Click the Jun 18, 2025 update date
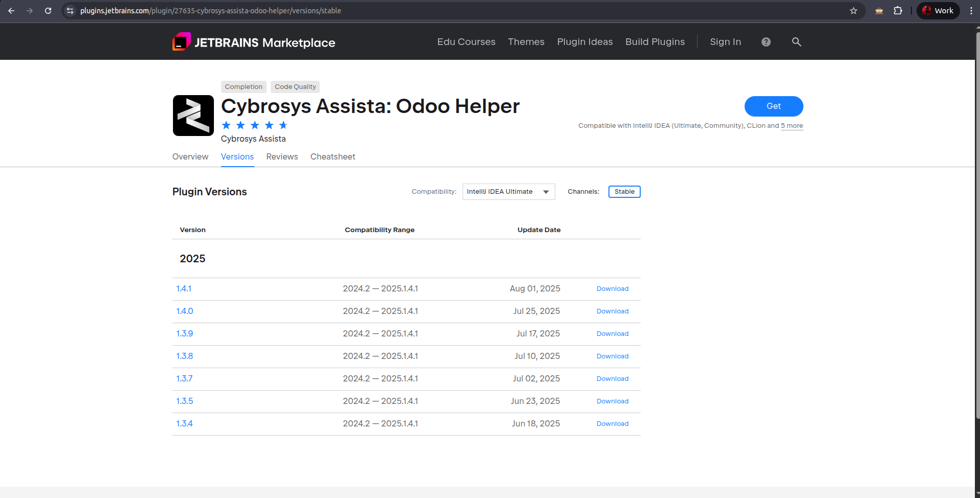The image size is (980, 498). click(x=536, y=424)
